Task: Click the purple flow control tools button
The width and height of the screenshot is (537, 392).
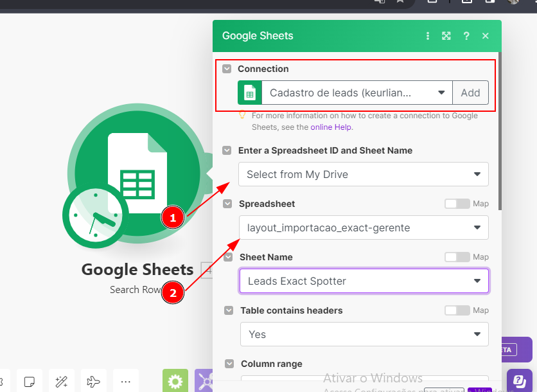Action: [x=204, y=380]
